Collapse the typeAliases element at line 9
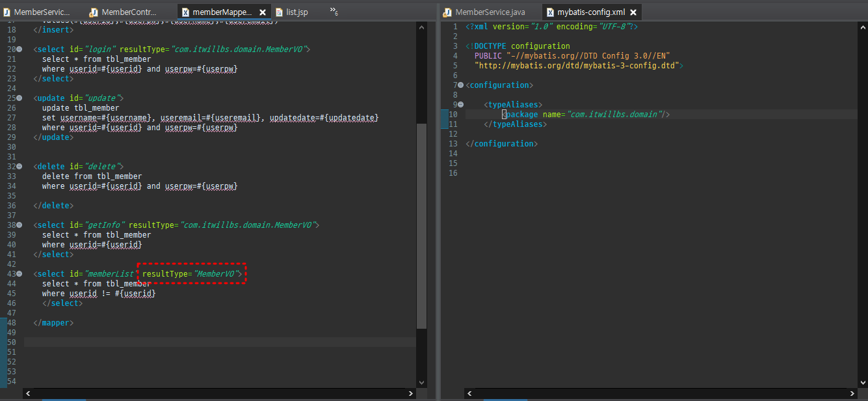This screenshot has height=401, width=868. 460,105
